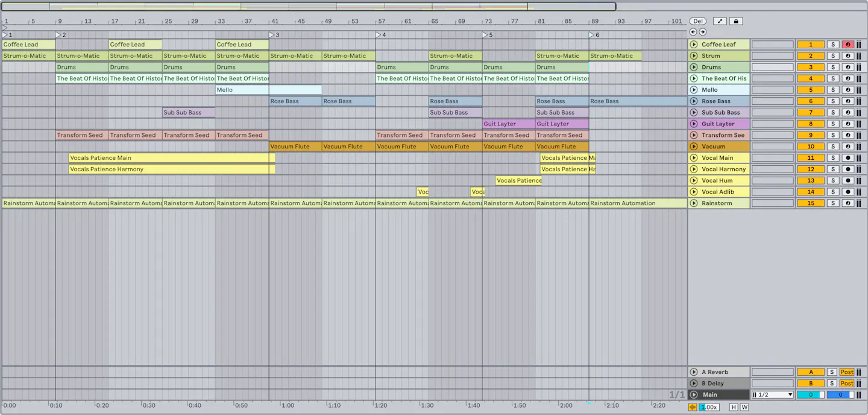Disarm recording on the Coffee Leaf track
This screenshot has width=868, height=415.
pos(848,44)
